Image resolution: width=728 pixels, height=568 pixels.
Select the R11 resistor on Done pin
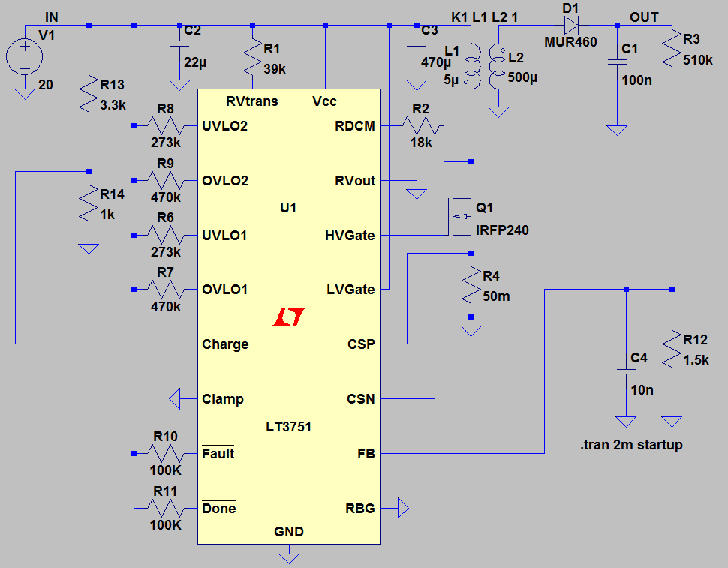click(x=166, y=508)
